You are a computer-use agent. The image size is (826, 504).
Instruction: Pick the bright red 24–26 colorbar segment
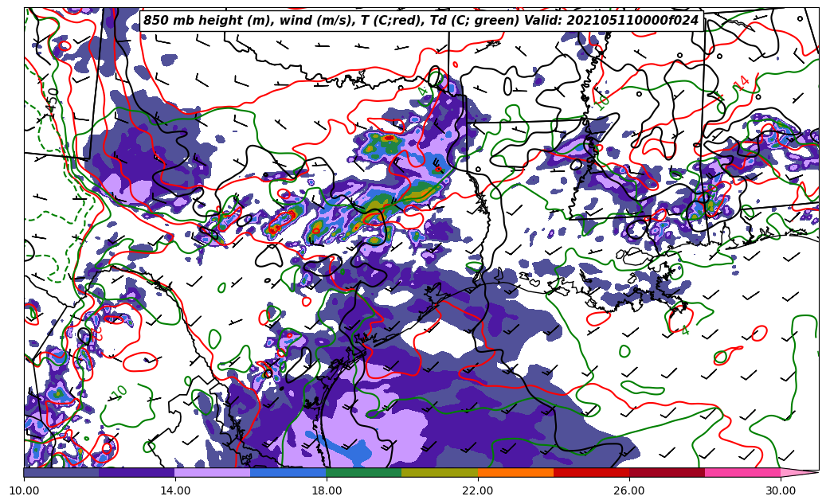tap(591, 472)
